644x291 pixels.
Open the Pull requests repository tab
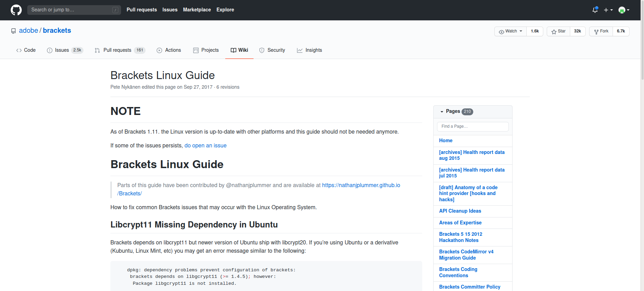(x=120, y=50)
